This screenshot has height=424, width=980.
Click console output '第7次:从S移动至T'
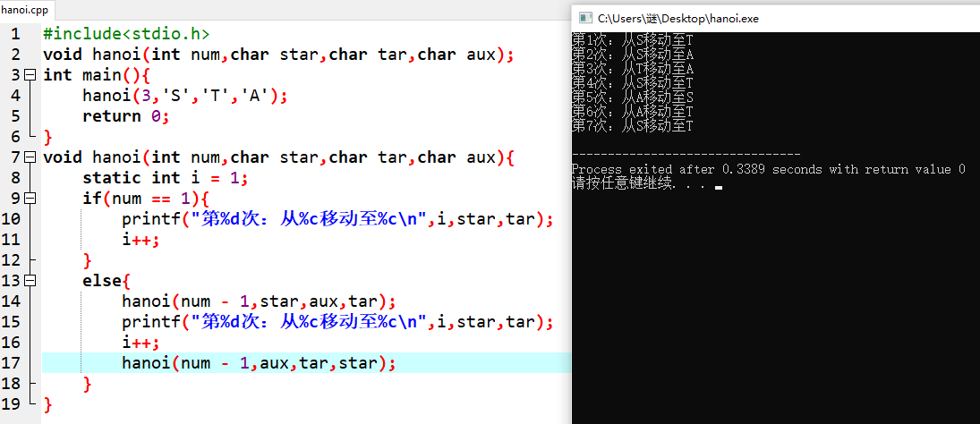click(633, 126)
